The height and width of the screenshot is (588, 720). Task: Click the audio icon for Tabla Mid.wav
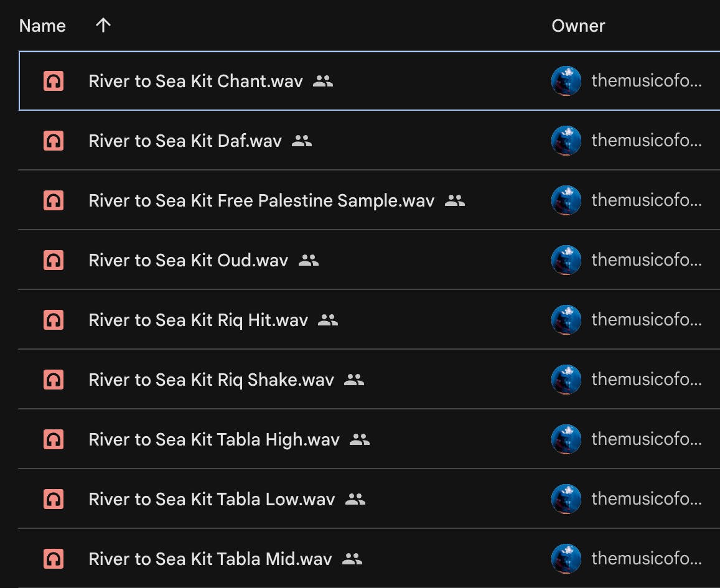(x=54, y=559)
